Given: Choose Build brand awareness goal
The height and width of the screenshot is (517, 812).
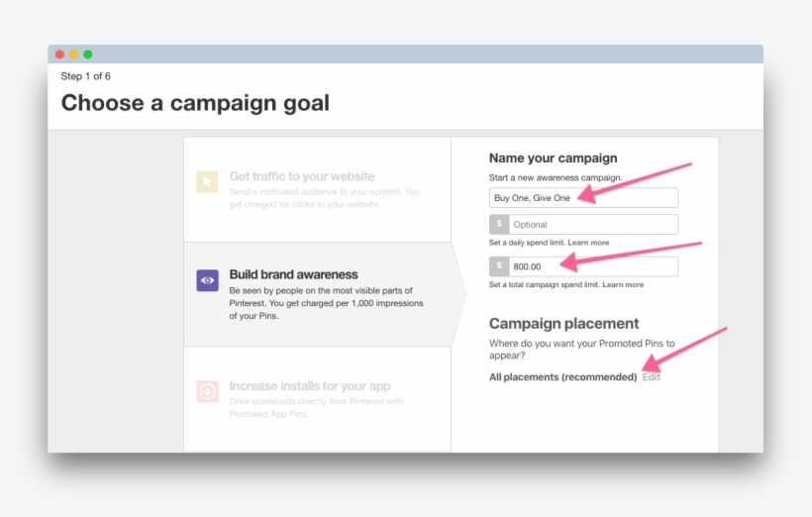Looking at the screenshot, I should tap(293, 274).
